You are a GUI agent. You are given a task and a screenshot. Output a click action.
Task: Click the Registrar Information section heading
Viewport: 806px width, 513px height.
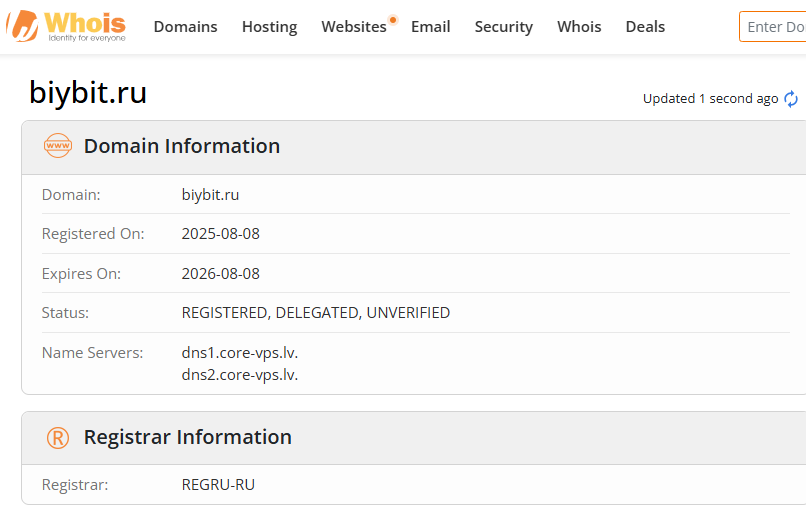188,437
